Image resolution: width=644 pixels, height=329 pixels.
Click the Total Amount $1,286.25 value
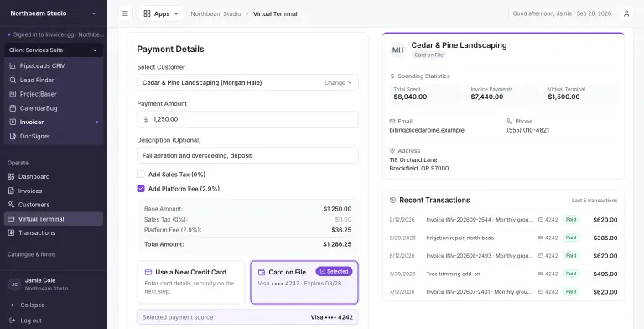pyautogui.click(x=337, y=244)
